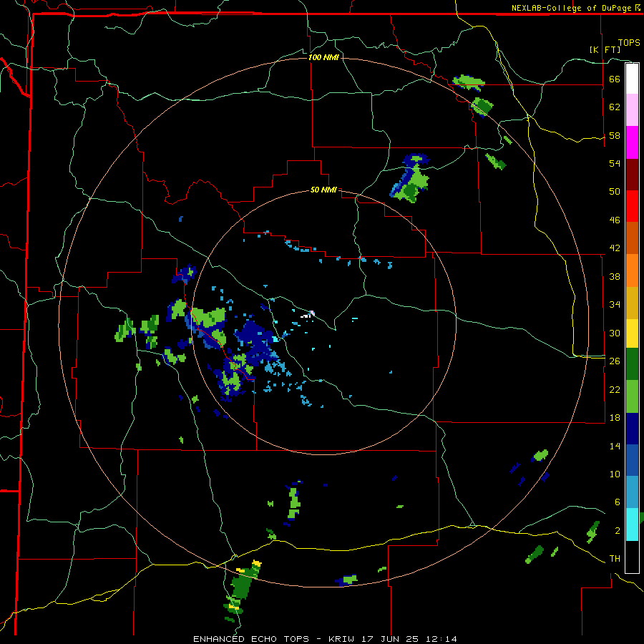Click the Enhanced Echo Tops KRIW caption
The height and width of the screenshot is (644, 644).
325,639
